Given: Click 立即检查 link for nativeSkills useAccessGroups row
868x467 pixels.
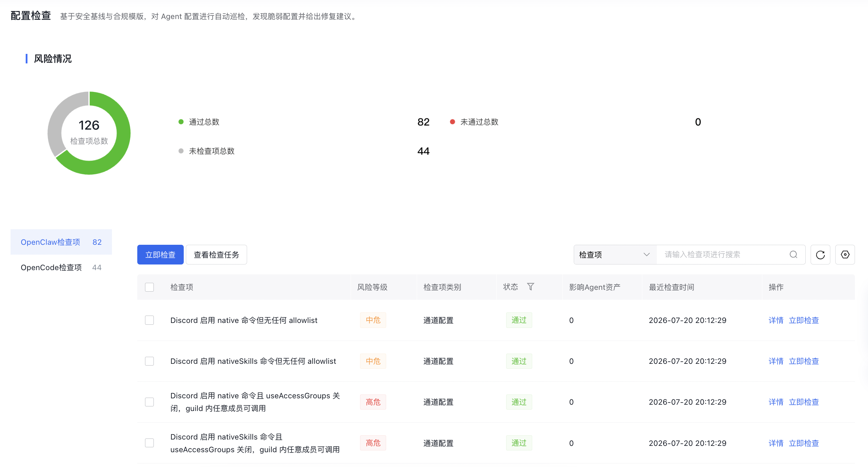Looking at the screenshot, I should pos(804,443).
